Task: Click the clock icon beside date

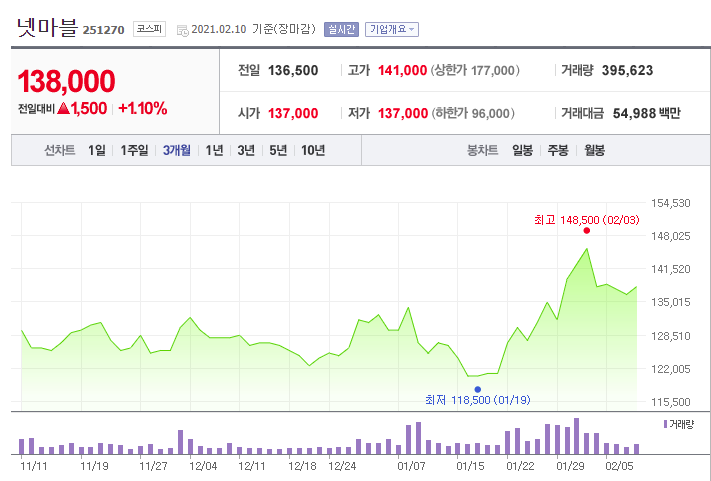Action: coord(182,30)
